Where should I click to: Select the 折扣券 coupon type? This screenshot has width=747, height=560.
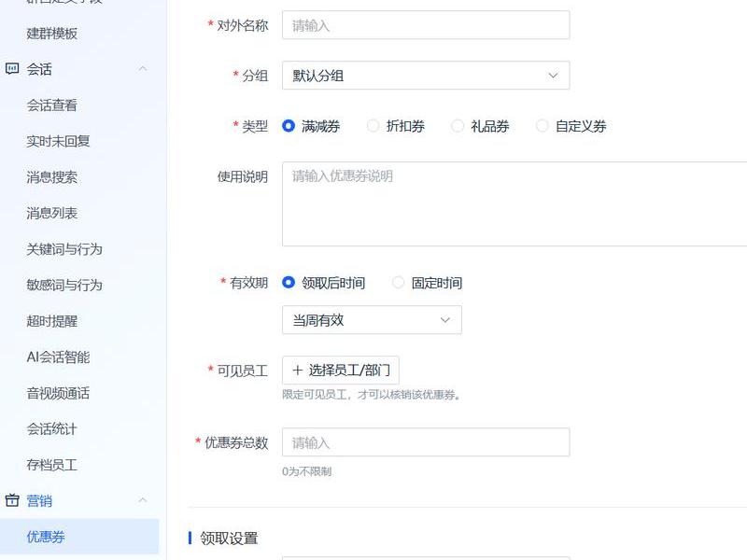coord(373,126)
